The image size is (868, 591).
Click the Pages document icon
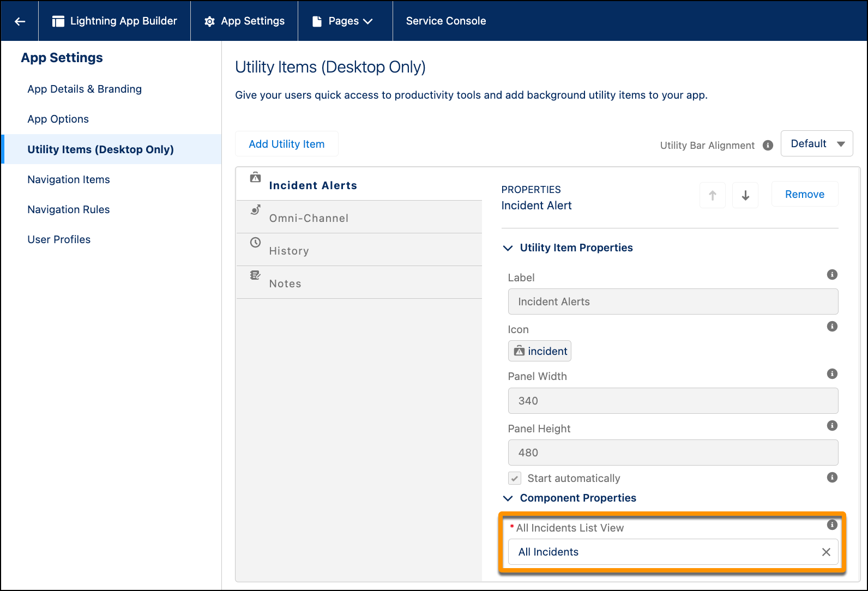(317, 21)
